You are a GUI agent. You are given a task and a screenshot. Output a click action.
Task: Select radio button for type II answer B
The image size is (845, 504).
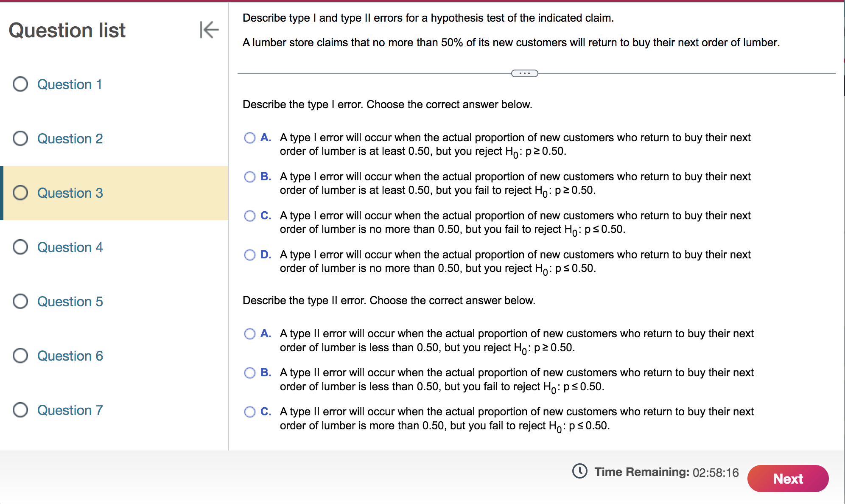250,373
